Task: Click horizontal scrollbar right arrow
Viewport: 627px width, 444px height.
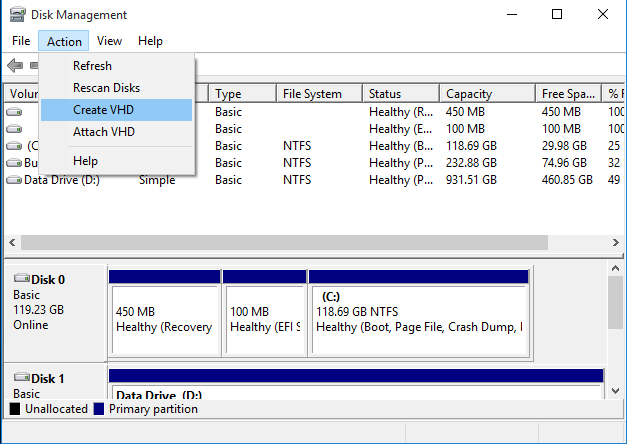Action: pos(615,242)
